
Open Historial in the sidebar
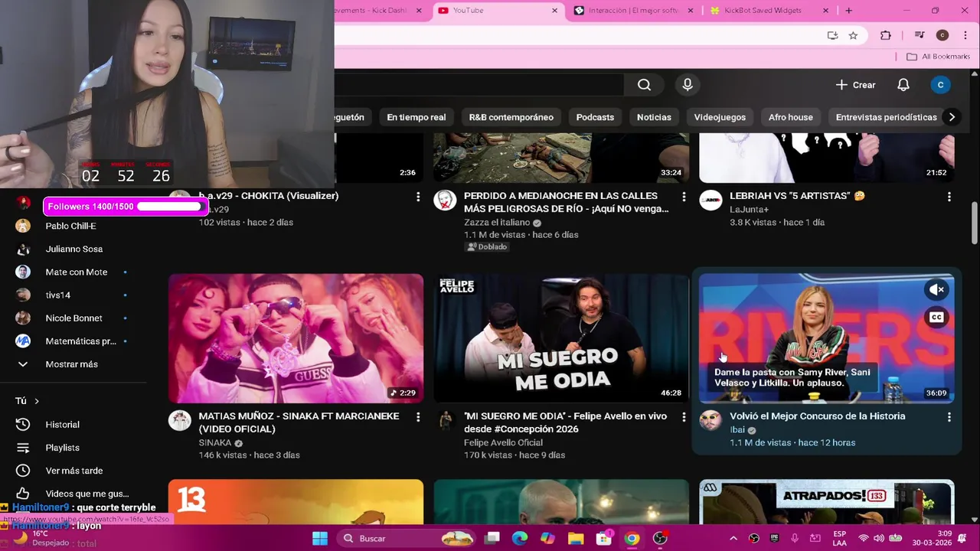(62, 425)
